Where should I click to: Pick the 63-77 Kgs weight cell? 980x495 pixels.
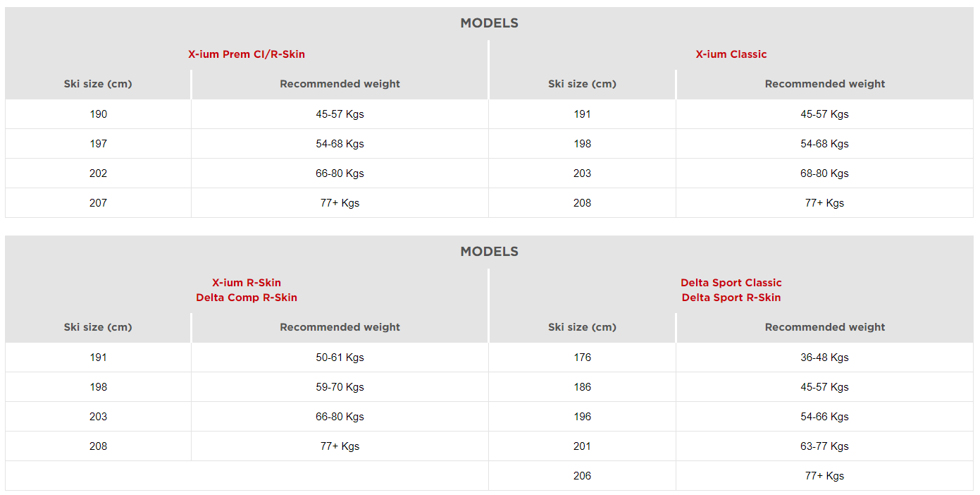pos(824,446)
